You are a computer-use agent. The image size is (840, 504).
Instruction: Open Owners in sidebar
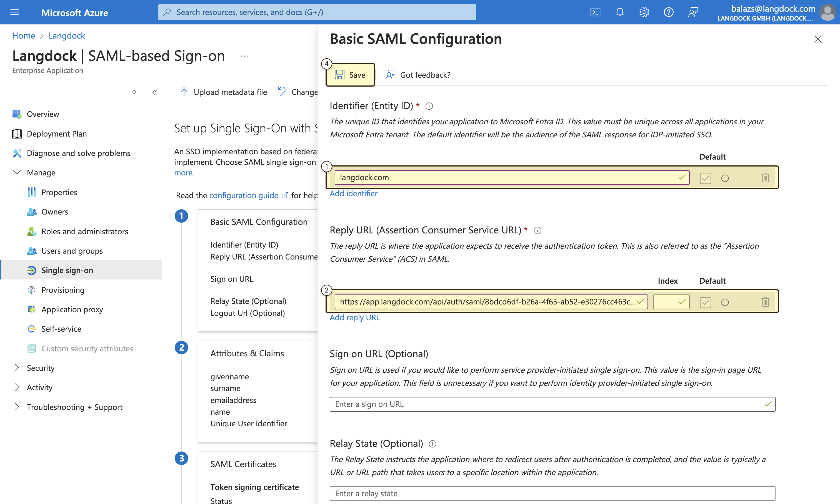point(47,212)
